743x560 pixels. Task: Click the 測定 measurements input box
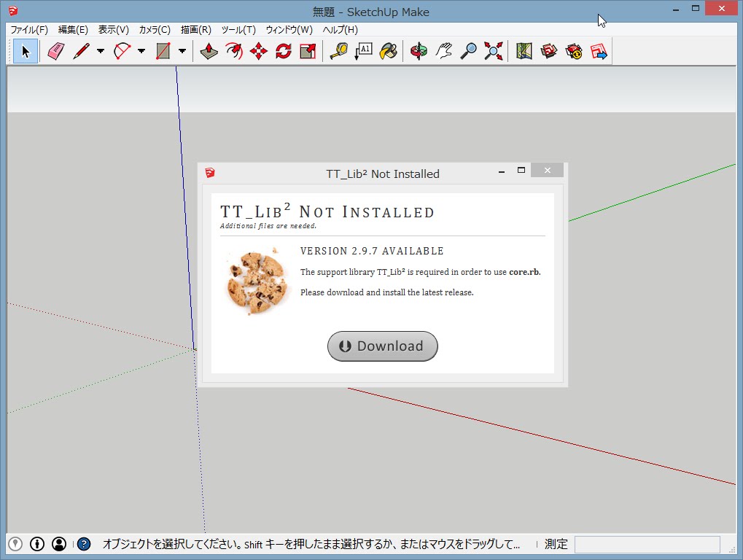click(647, 545)
